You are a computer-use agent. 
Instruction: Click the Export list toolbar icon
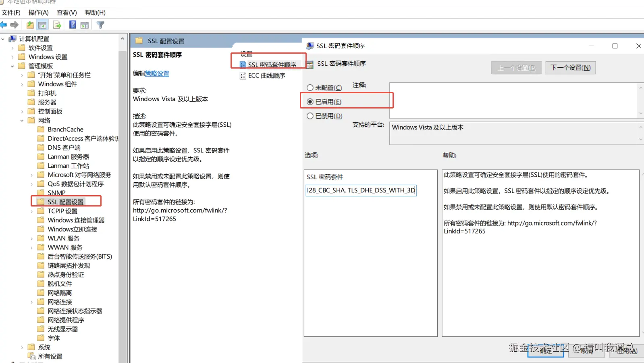(57, 25)
